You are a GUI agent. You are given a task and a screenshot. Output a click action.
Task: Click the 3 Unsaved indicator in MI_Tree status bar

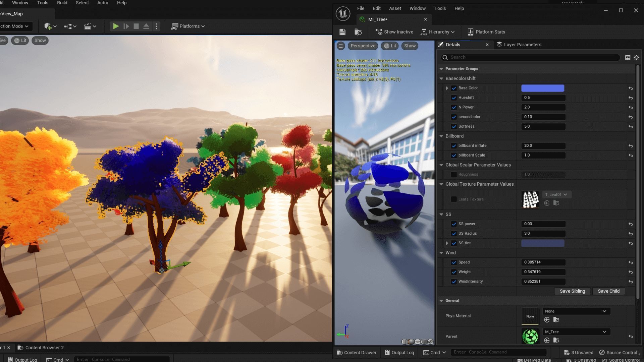[579, 352]
